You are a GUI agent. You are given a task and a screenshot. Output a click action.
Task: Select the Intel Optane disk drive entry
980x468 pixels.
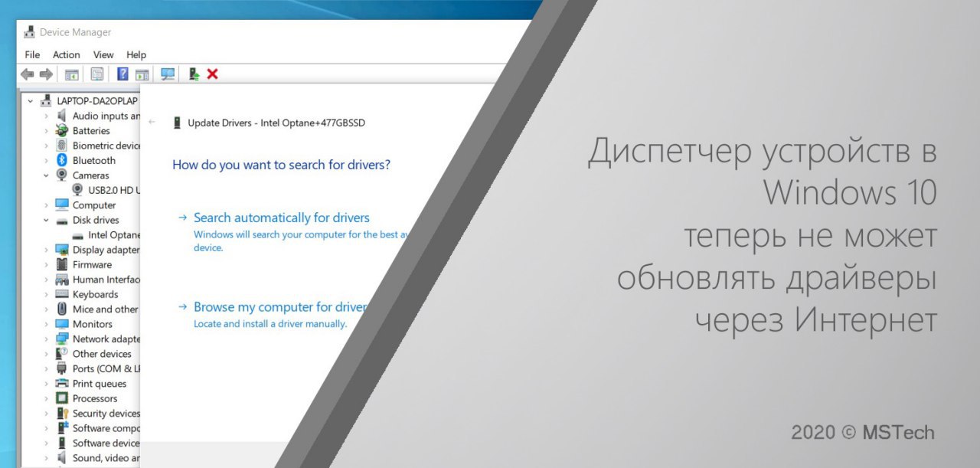click(106, 235)
